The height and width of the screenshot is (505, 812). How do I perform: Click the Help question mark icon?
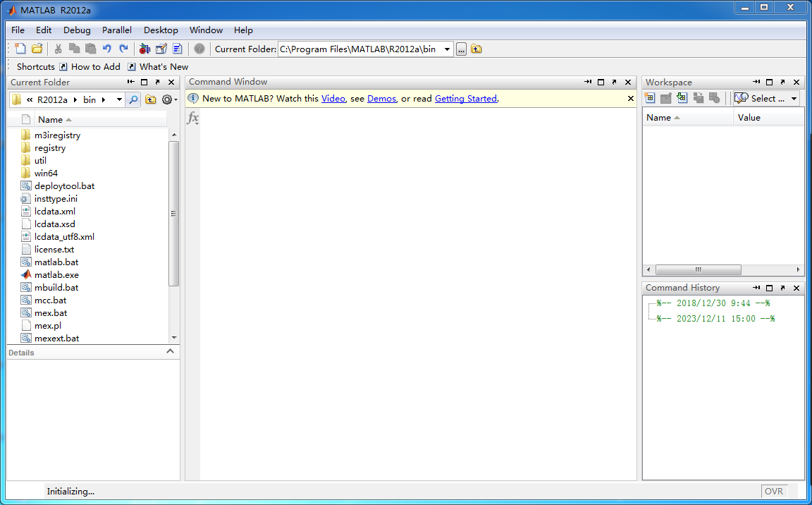(199, 49)
